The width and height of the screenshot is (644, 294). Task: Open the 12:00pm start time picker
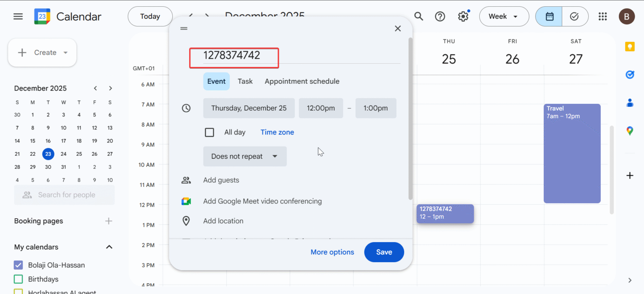pos(321,108)
